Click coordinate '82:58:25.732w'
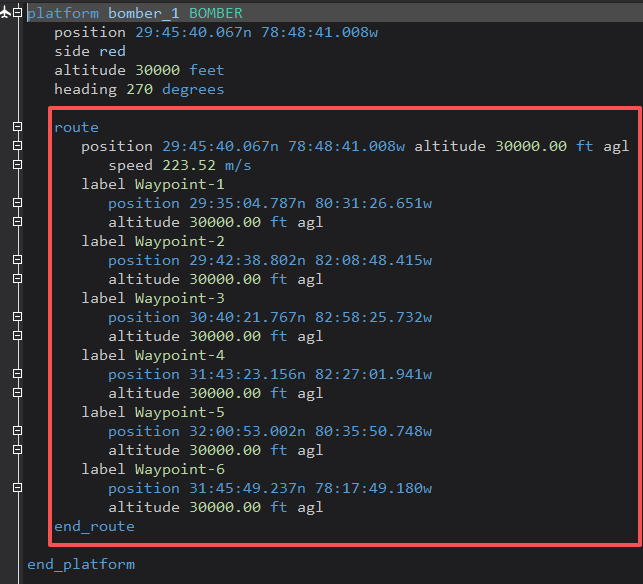The image size is (643, 584). pyautogui.click(x=373, y=317)
